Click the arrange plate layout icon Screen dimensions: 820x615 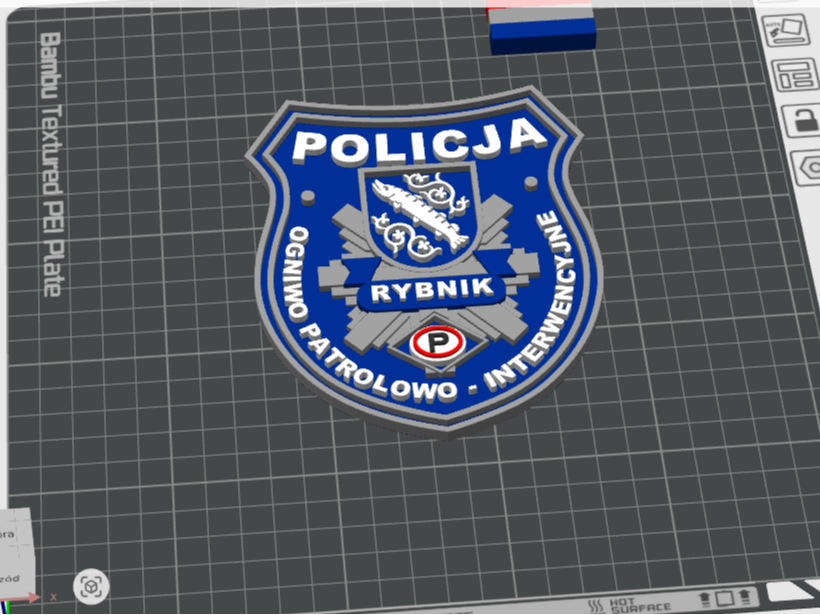click(796, 75)
